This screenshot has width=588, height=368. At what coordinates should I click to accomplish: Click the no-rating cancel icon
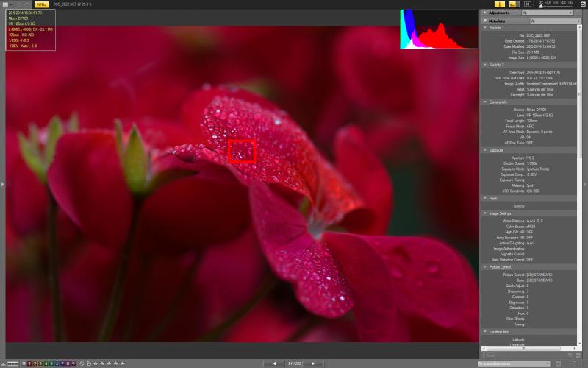tap(82, 364)
